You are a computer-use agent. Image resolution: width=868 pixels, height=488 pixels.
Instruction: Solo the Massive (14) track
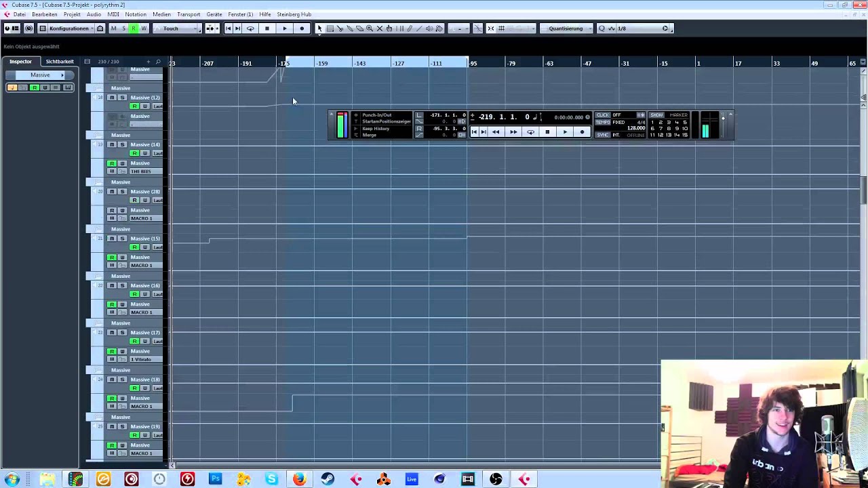(123, 144)
